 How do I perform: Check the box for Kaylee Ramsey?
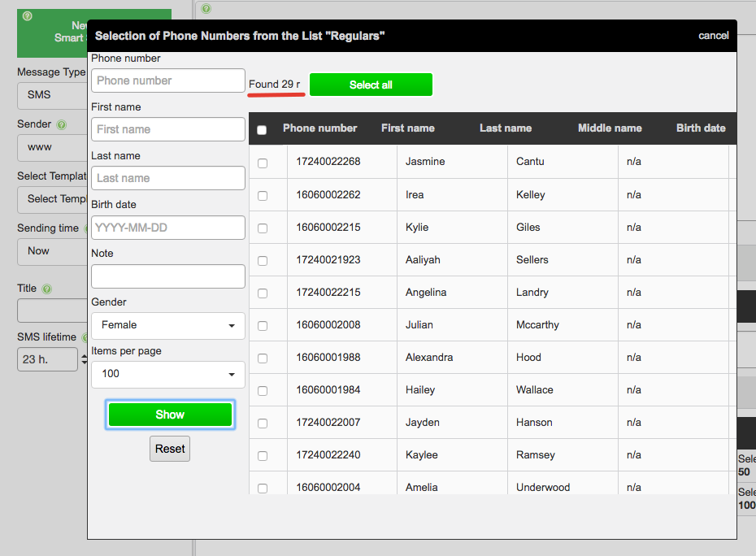pos(263,456)
